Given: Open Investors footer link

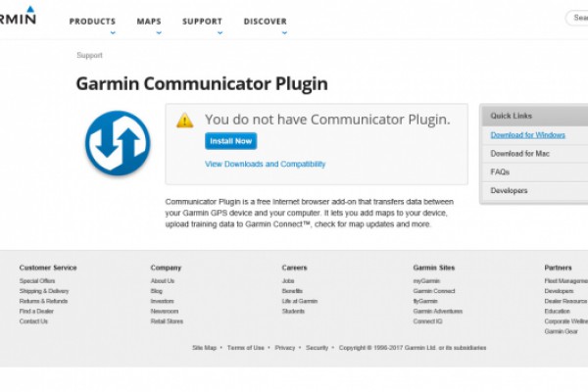Looking at the screenshot, I should click(x=162, y=301).
